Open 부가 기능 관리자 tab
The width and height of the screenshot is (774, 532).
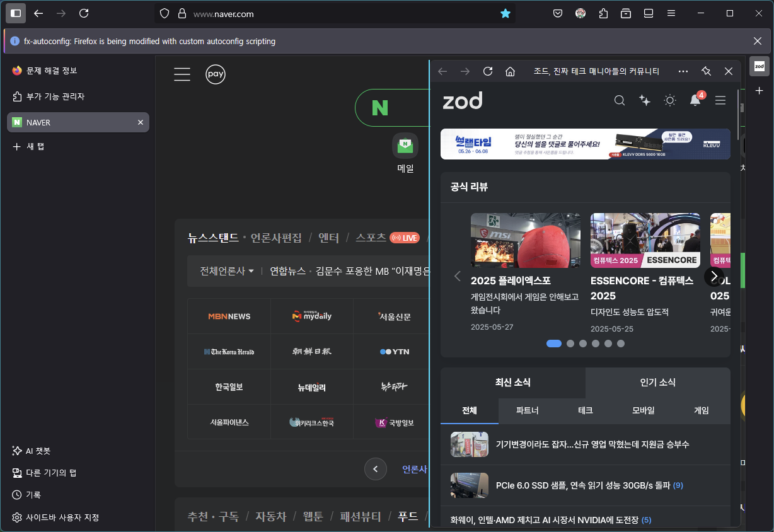(78, 96)
